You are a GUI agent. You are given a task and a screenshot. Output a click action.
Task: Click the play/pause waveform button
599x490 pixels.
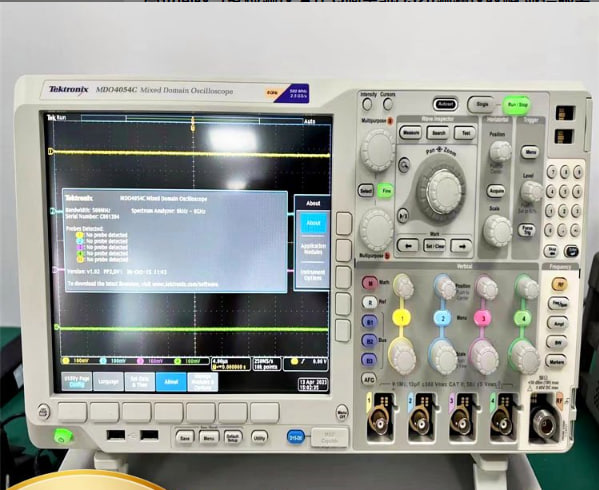click(x=403, y=215)
